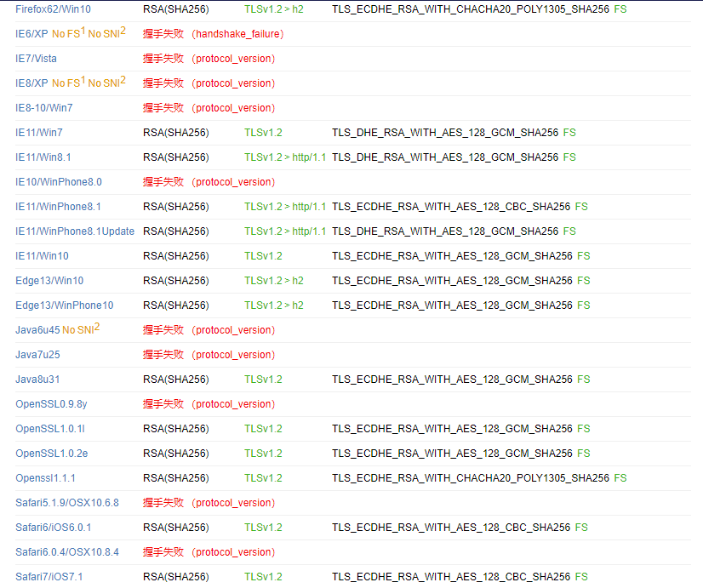Open the Java8u31 client link
This screenshot has height=588, width=703.
point(37,380)
